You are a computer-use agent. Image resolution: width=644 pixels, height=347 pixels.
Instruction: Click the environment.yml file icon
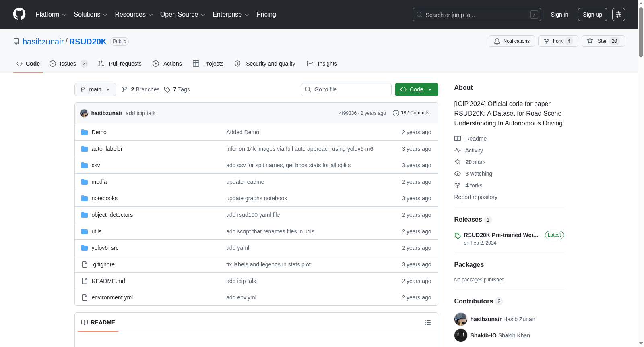[85, 297]
